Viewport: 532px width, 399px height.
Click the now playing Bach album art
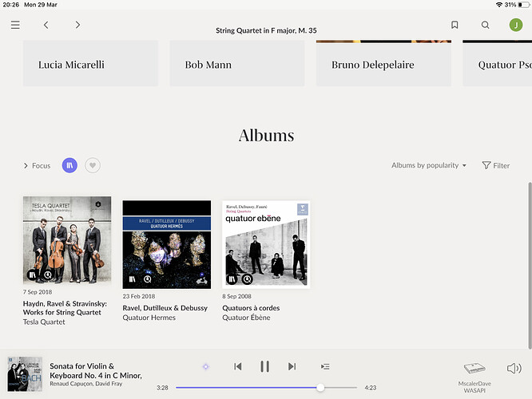tap(25, 374)
